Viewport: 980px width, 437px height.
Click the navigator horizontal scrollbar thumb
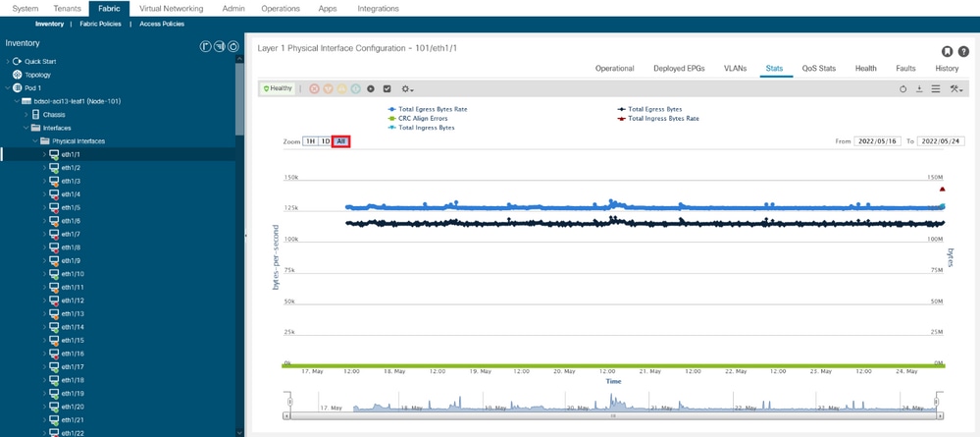[x=613, y=415]
